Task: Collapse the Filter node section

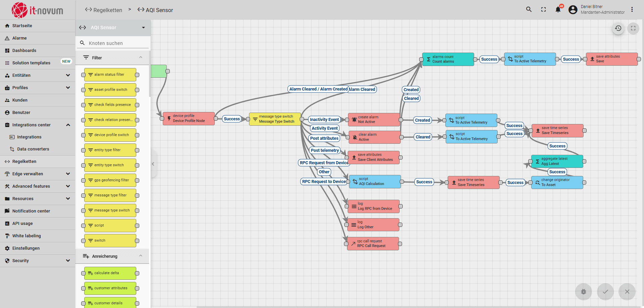Action: coord(141,58)
